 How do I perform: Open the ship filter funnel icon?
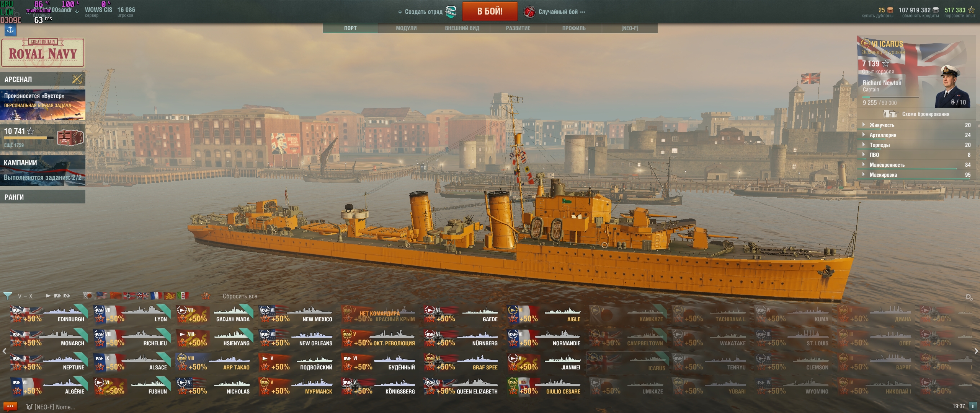7,296
